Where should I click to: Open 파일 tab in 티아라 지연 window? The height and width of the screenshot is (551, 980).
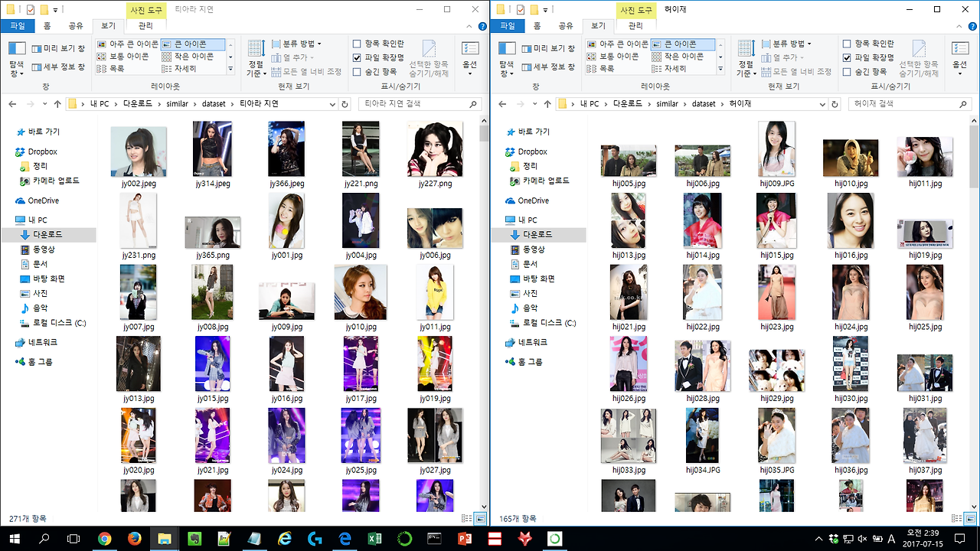click(x=17, y=26)
